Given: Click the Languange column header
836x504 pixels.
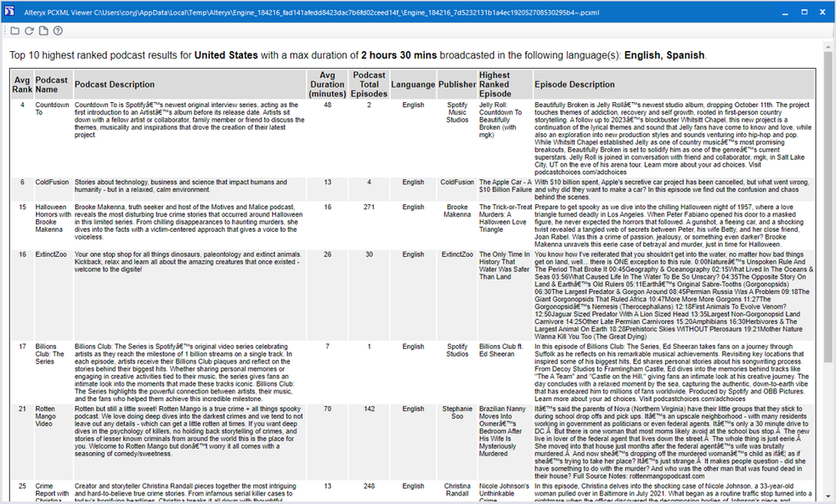Looking at the screenshot, I should [413, 85].
